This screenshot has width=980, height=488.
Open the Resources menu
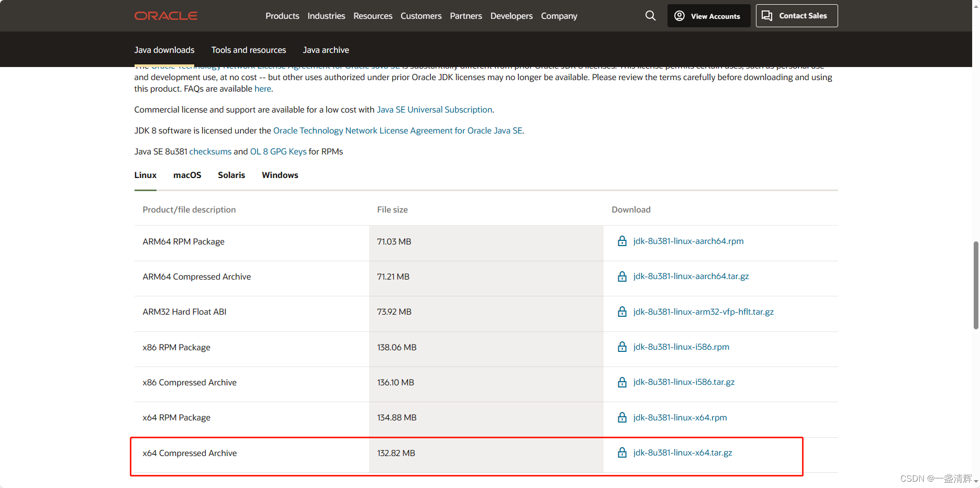(373, 16)
